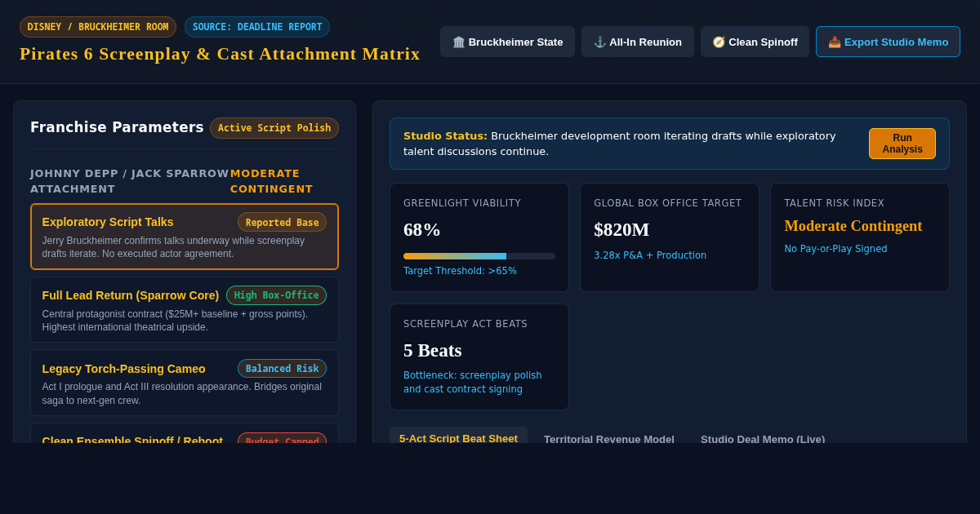This screenshot has width=980, height=514.
Task: Click the Franchise Parameters heading
Action: 117,127
